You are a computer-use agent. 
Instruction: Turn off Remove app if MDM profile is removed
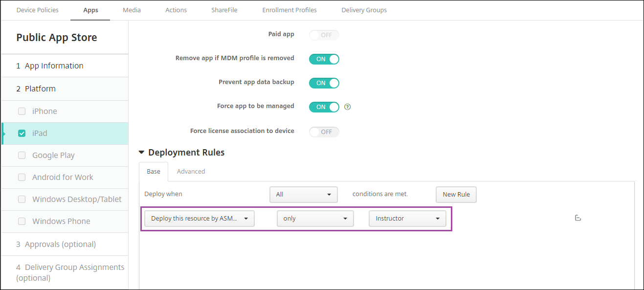(x=324, y=59)
